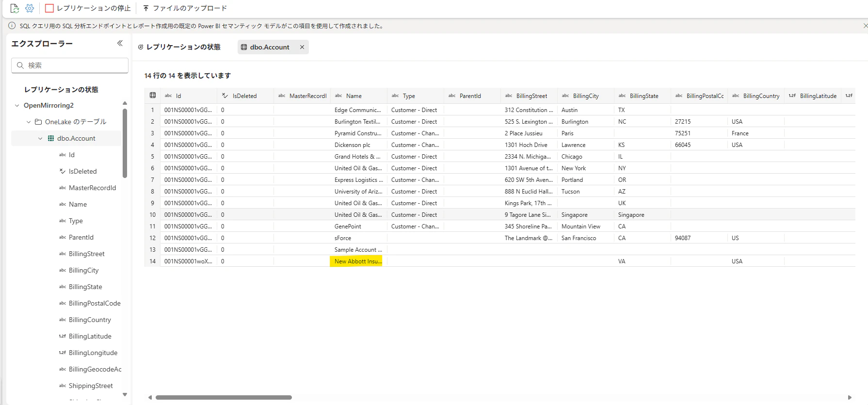
Task: Select BillingState in explorer tree
Action: pos(85,287)
